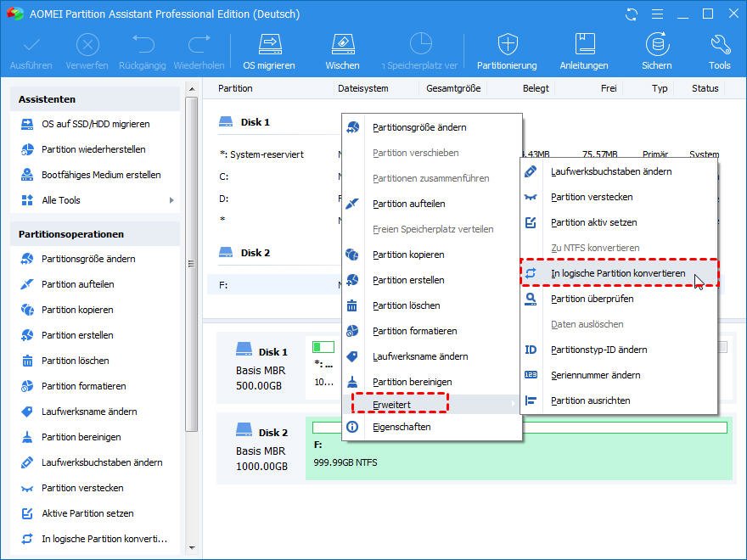Click the Partition column header

click(x=235, y=88)
